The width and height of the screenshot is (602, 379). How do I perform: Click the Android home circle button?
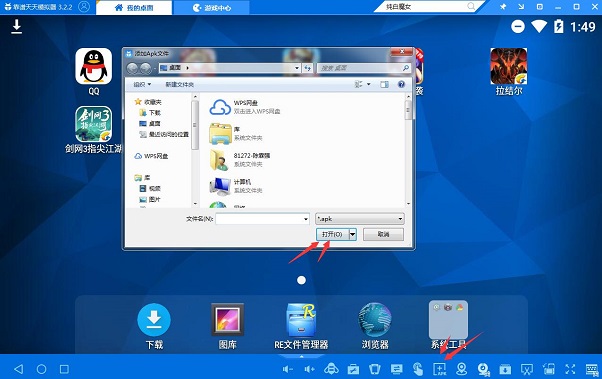click(41, 369)
